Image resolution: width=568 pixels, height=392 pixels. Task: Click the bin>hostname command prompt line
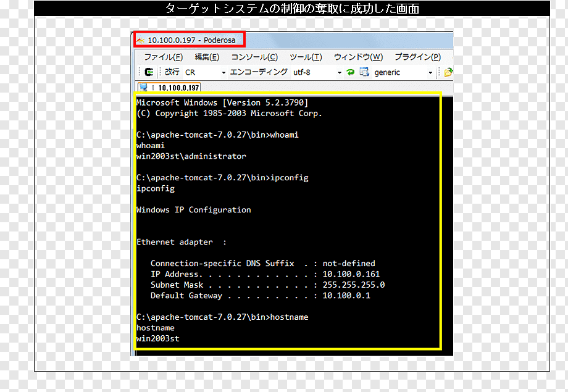(222, 317)
